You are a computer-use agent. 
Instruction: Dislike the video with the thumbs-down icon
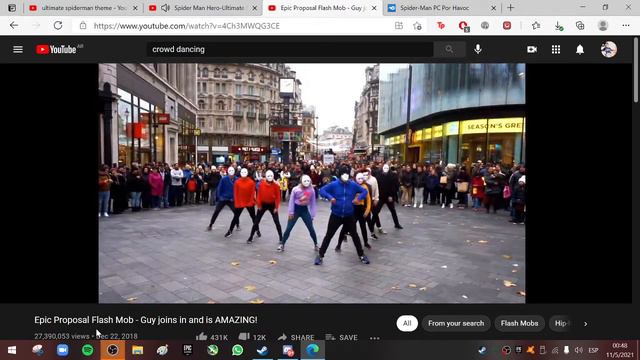(x=244, y=337)
